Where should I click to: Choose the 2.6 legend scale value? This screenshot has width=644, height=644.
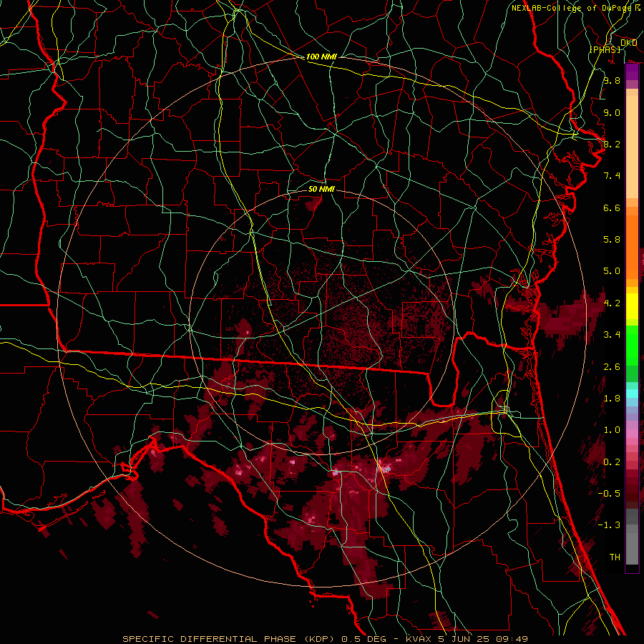pyautogui.click(x=612, y=367)
